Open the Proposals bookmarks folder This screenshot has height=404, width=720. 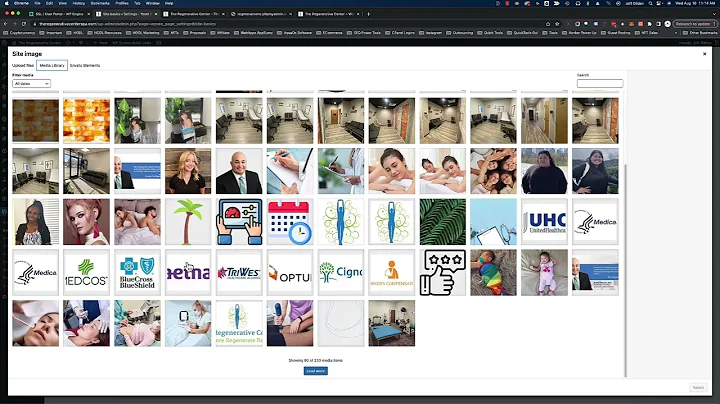pos(195,33)
